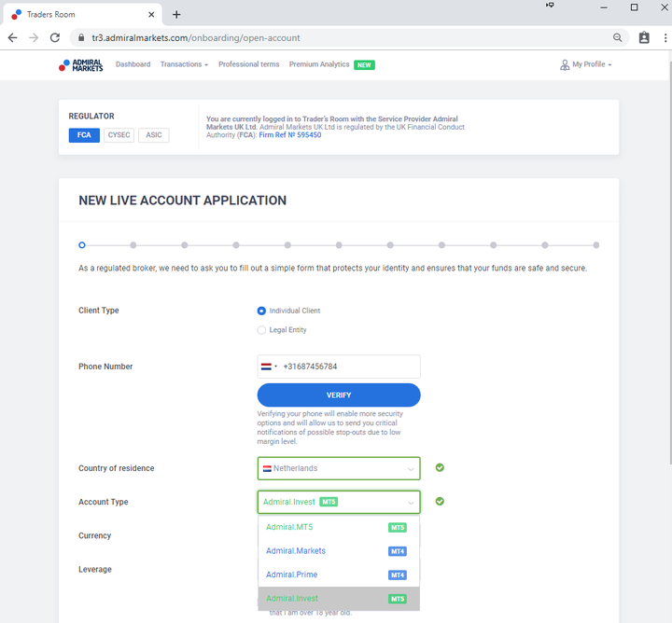Image resolution: width=672 pixels, height=623 pixels.
Task: Choose Admiral.Invest from the account list
Action: coord(339,599)
